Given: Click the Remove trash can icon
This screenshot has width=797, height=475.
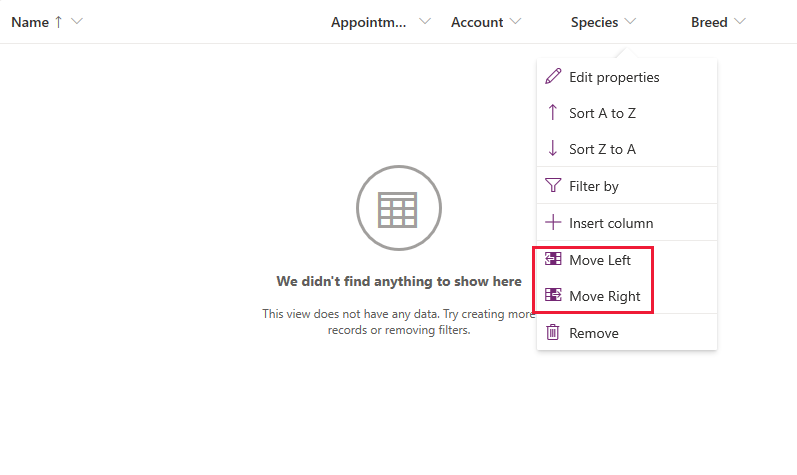Looking at the screenshot, I should 553,333.
